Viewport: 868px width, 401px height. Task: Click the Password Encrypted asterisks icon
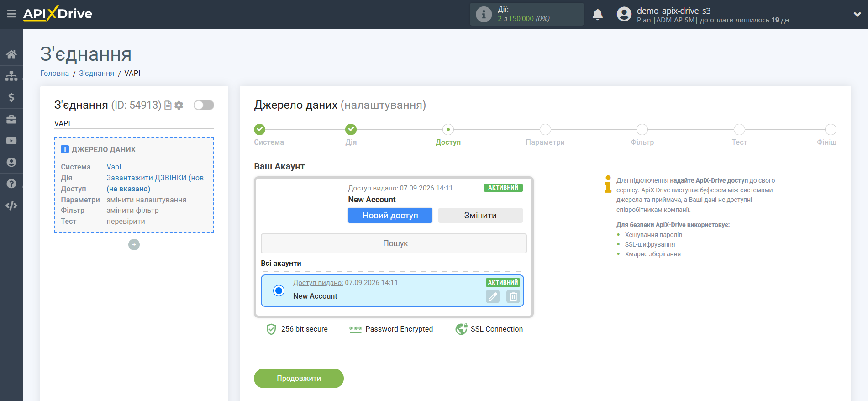(x=355, y=329)
